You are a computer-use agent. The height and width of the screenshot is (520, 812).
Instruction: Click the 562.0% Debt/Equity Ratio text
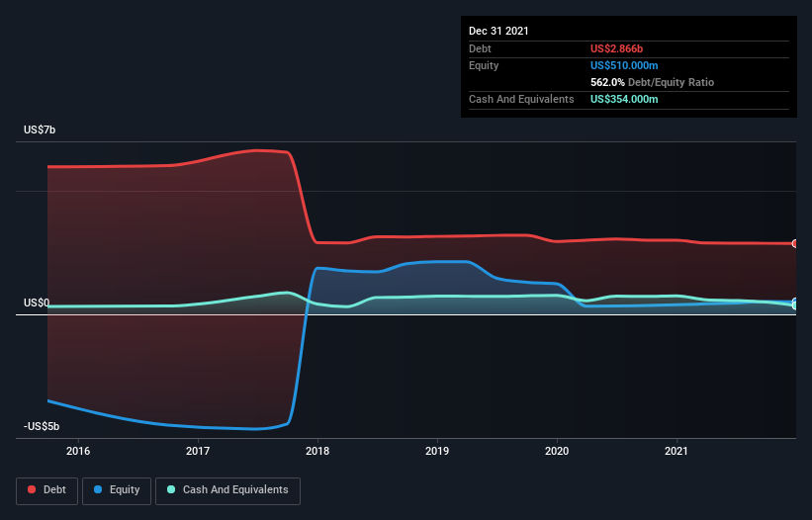(x=652, y=82)
